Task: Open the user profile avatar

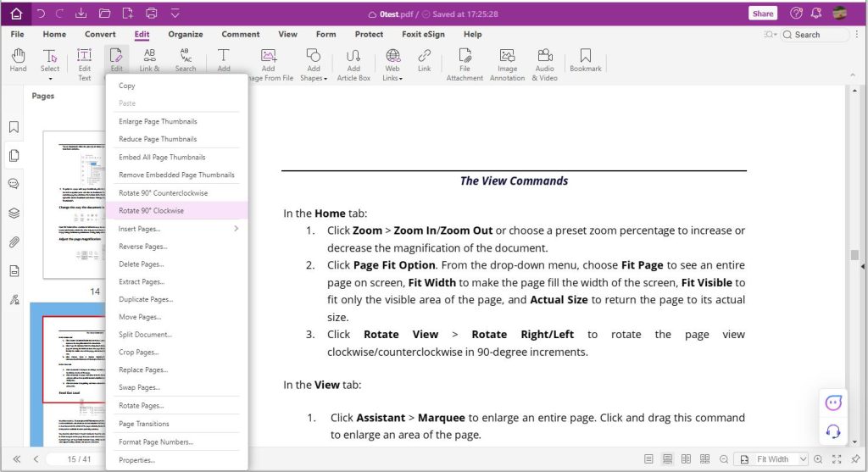Action: [x=840, y=14]
